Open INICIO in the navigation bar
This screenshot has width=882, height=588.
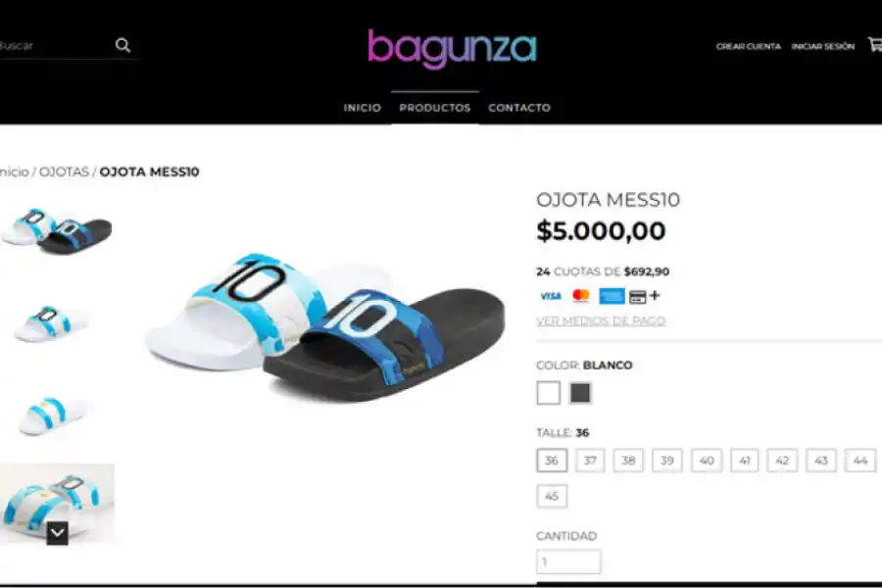pos(363,108)
